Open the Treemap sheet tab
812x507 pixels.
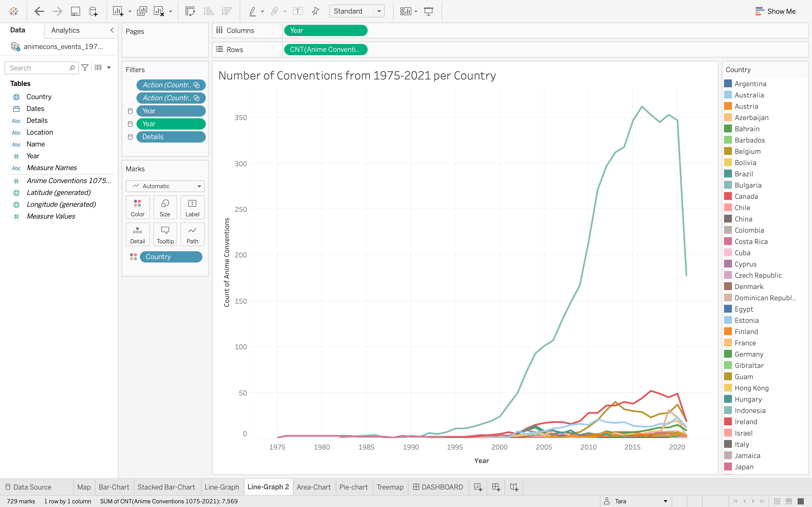390,487
